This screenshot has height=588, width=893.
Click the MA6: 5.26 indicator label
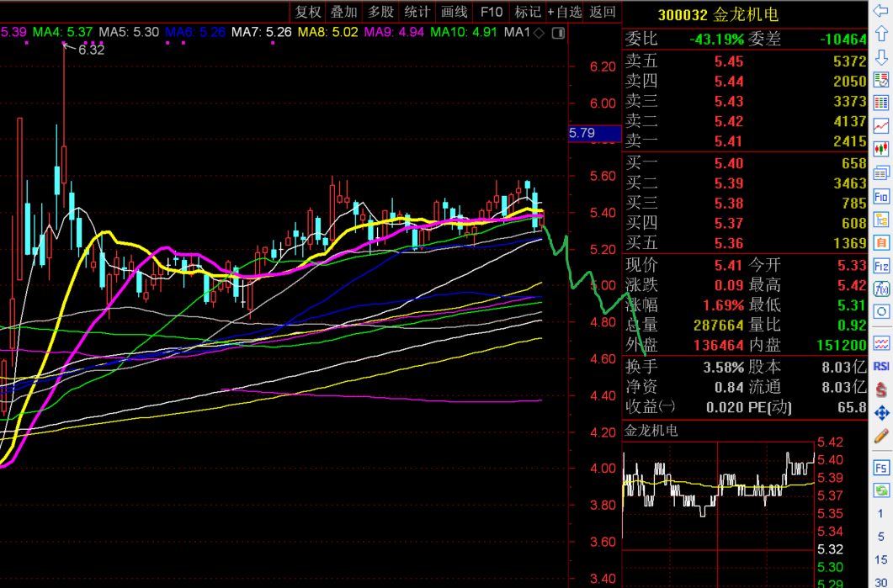(x=194, y=33)
